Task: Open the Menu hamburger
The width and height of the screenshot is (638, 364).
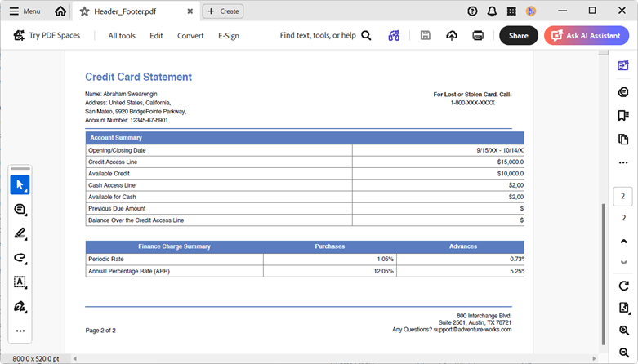Action: click(25, 11)
